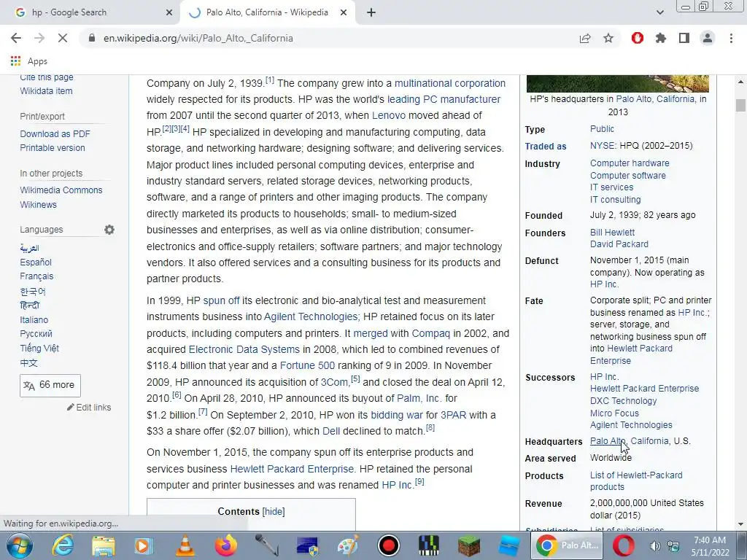Click Edit links pencil in sidebar

click(89, 407)
